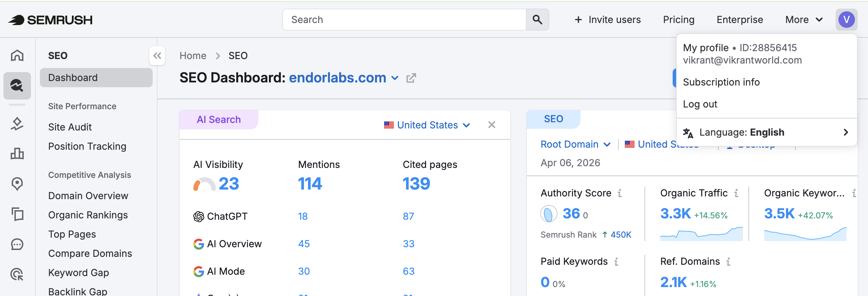
Task: Click the SEO widget tab label
Action: coord(553,119)
